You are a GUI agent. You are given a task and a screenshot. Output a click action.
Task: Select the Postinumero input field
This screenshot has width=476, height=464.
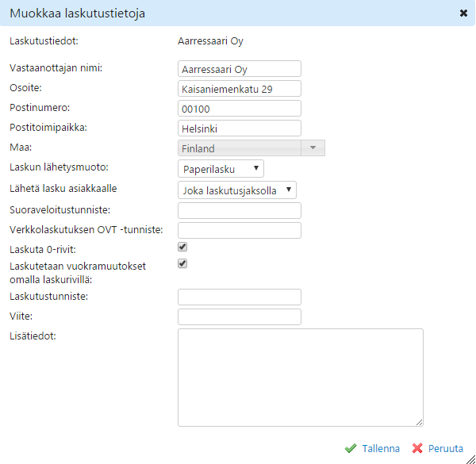click(240, 109)
